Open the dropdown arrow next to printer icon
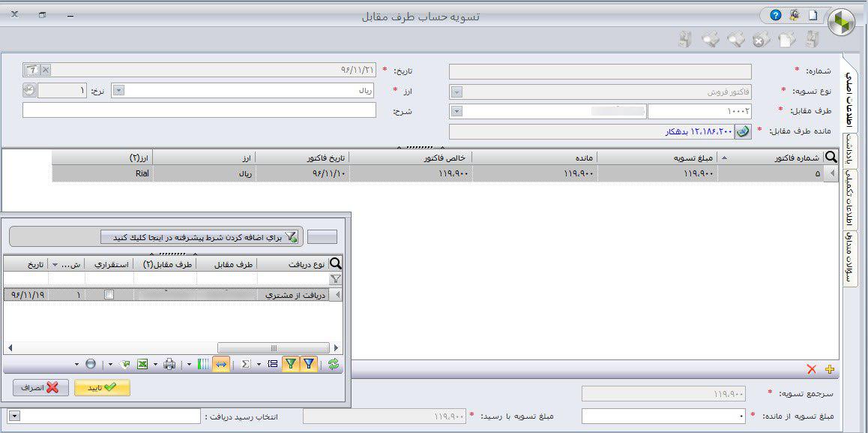 click(156, 364)
